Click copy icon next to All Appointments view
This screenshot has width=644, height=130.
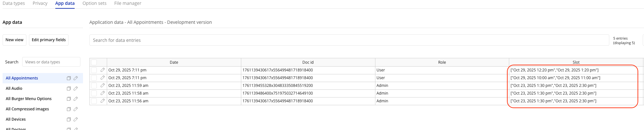[x=69, y=78]
